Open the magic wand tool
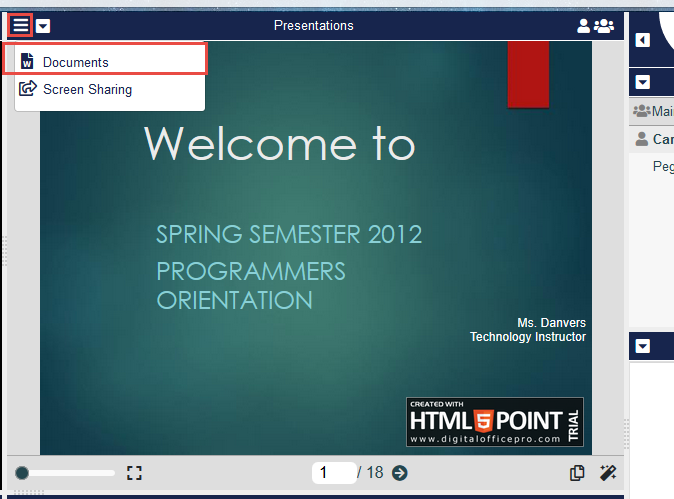 pos(606,473)
